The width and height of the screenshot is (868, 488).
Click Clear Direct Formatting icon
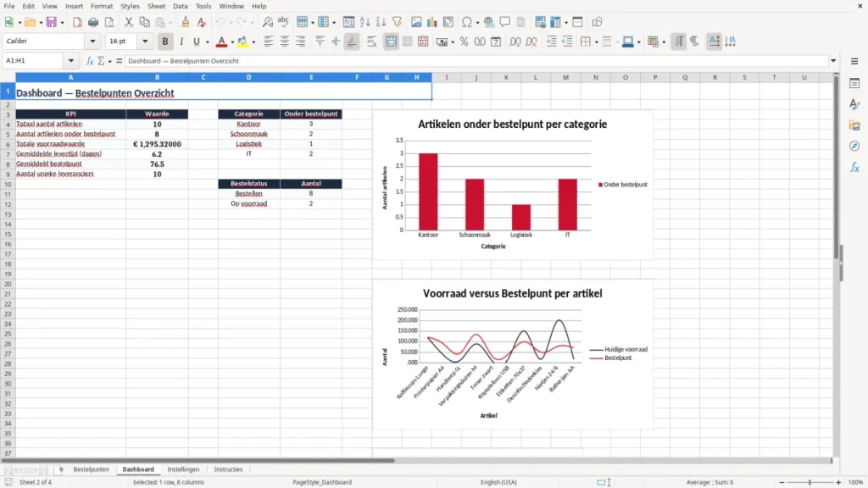point(202,22)
